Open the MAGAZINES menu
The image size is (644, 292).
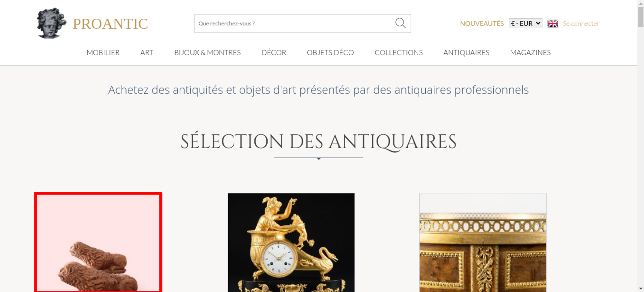point(530,52)
